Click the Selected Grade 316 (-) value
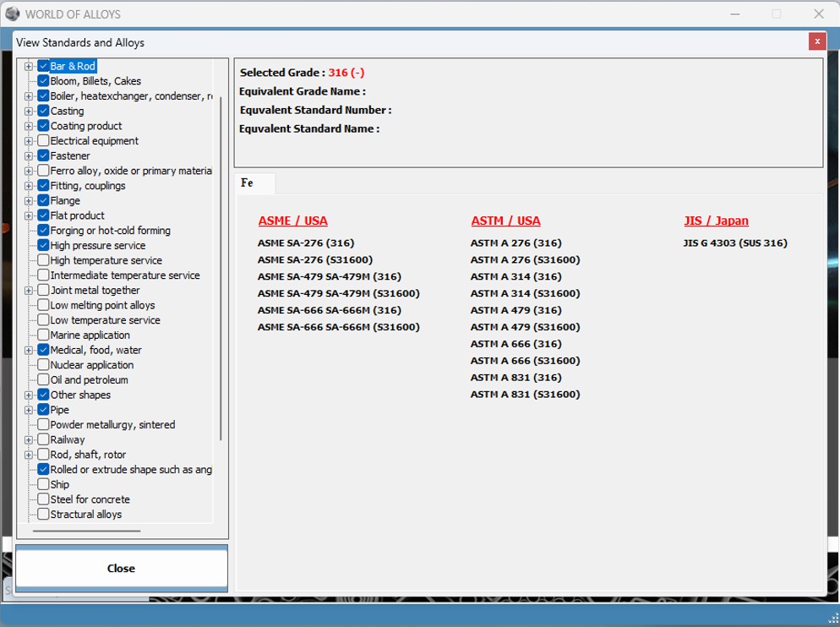Viewport: 840px width, 627px height. [x=346, y=73]
